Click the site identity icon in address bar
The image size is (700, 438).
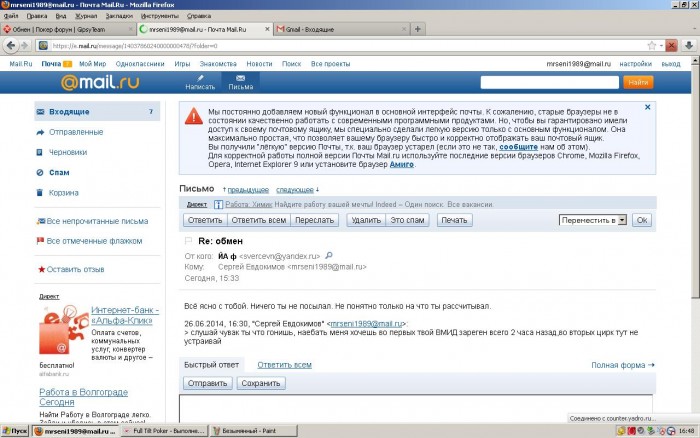pos(43,46)
